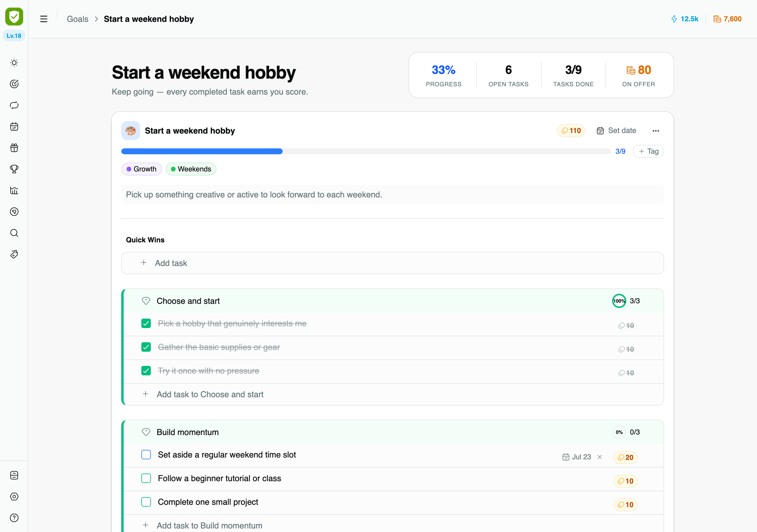Check 'Set aside a regular weekend time slot'
757x532 pixels.
pos(146,455)
